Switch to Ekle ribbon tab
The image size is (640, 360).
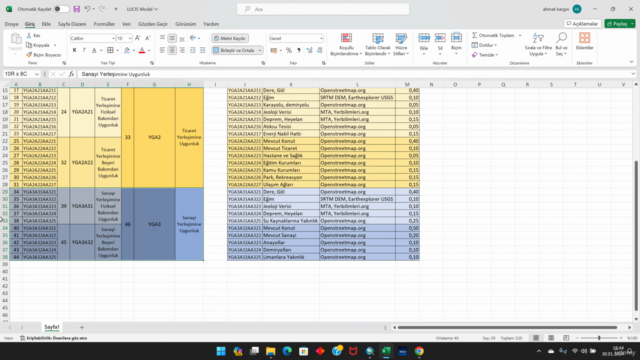coord(46,24)
